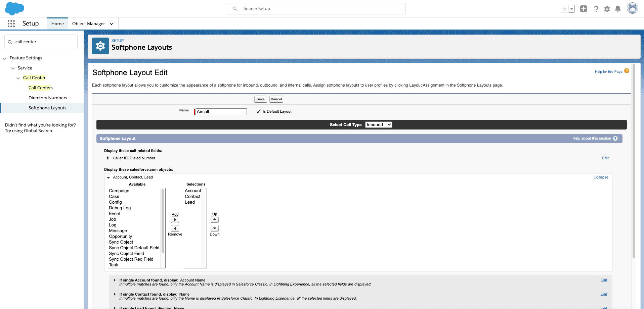The height and width of the screenshot is (309, 644).
Task: Collapse the Feature Settings tree node
Action: coord(5,58)
